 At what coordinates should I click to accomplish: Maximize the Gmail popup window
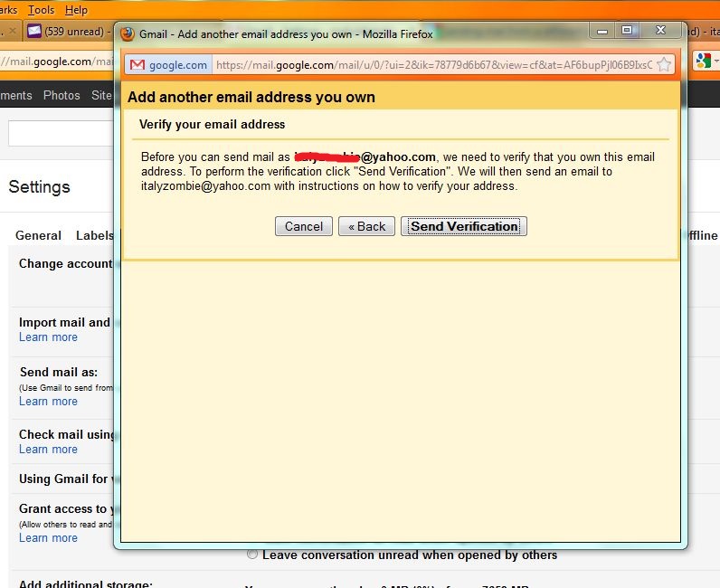pos(626,31)
